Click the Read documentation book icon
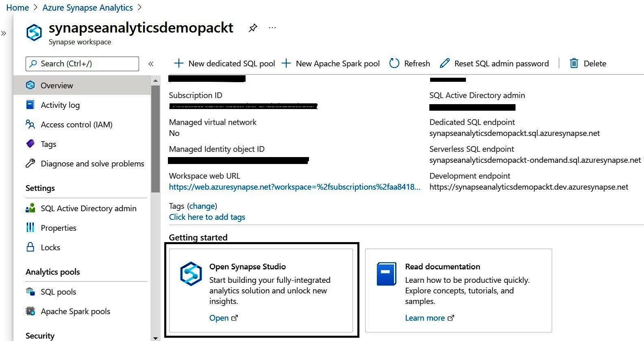The width and height of the screenshot is (644, 341). click(386, 273)
